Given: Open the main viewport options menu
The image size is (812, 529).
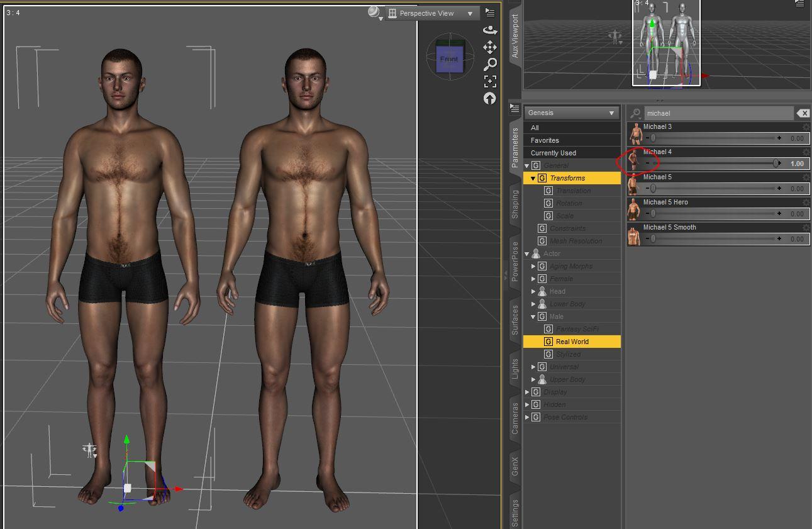Looking at the screenshot, I should [490, 13].
